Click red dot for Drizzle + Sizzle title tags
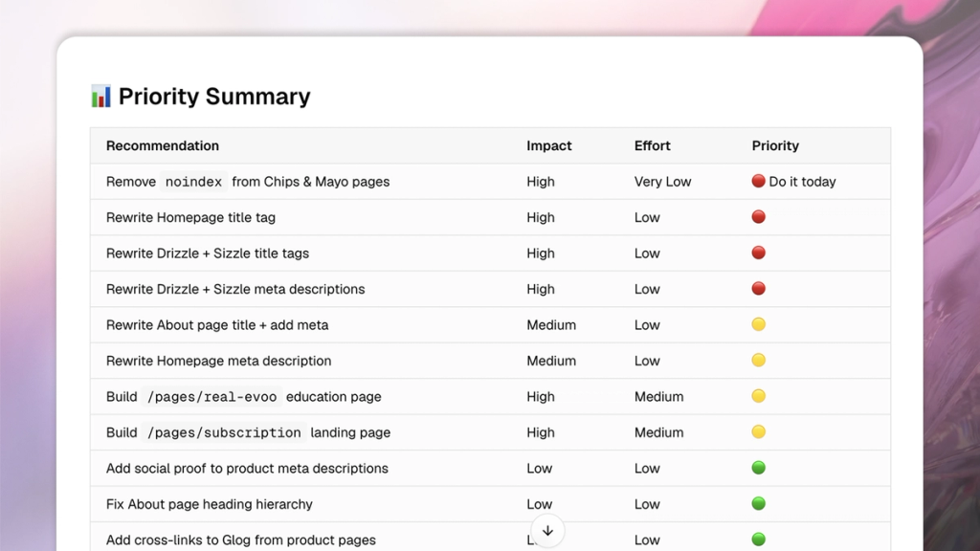This screenshot has height=551, width=980. [x=758, y=253]
